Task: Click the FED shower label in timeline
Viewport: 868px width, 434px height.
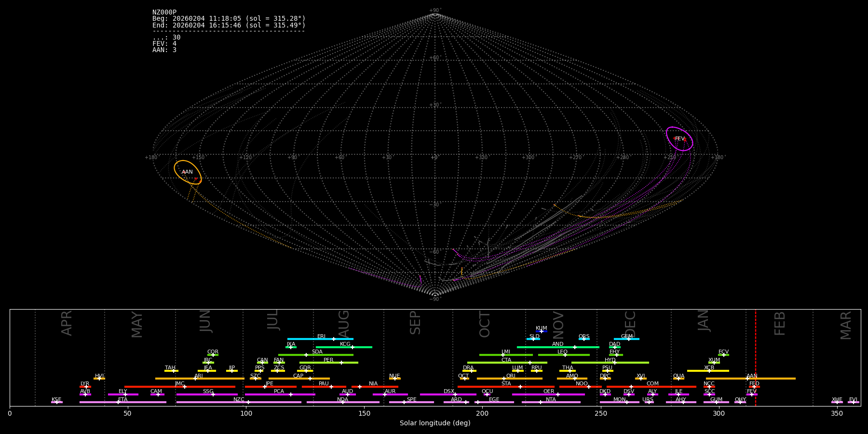Action: [754, 384]
